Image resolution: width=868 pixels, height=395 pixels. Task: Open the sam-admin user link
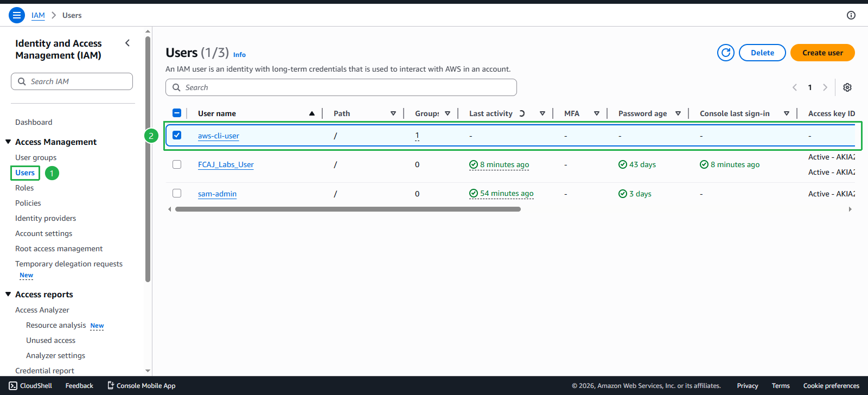[217, 194]
